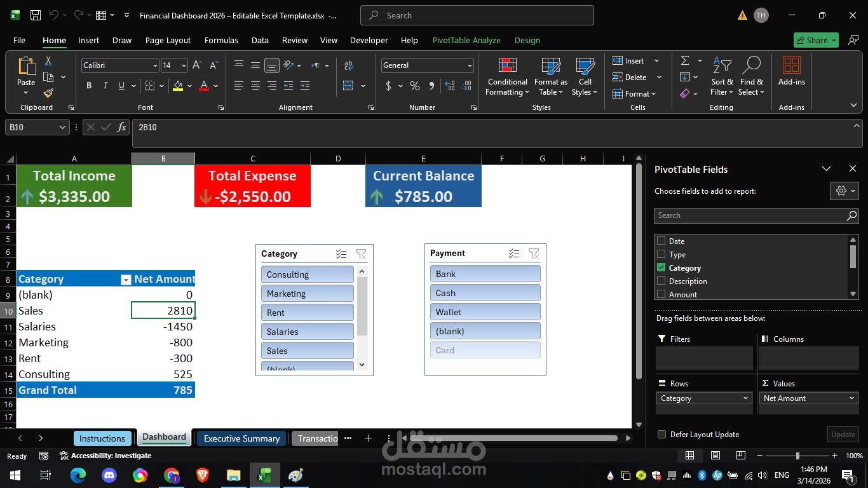The width and height of the screenshot is (868, 488).
Task: Open Conditional Formatting in the ribbon
Action: [x=506, y=78]
